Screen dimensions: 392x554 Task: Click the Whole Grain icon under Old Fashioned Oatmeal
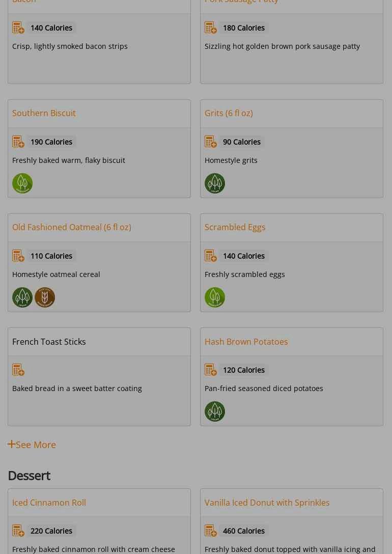tap(45, 297)
